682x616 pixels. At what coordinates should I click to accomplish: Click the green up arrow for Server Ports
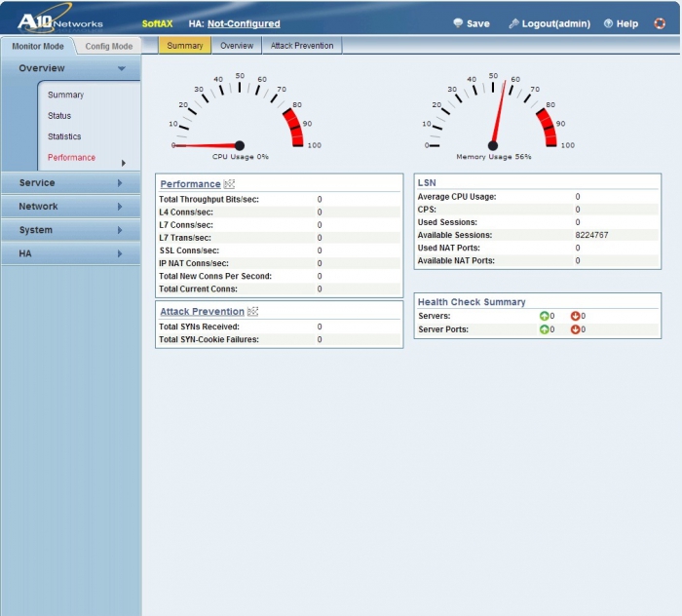click(544, 329)
